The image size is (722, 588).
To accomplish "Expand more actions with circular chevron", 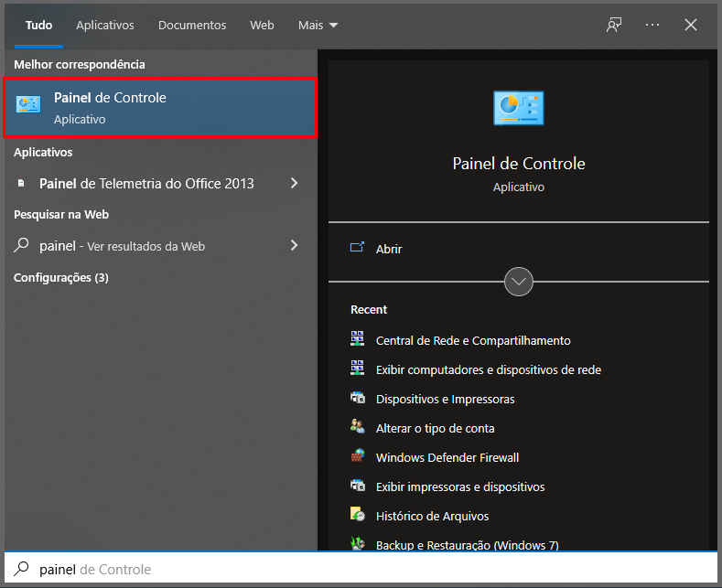I will [519, 282].
